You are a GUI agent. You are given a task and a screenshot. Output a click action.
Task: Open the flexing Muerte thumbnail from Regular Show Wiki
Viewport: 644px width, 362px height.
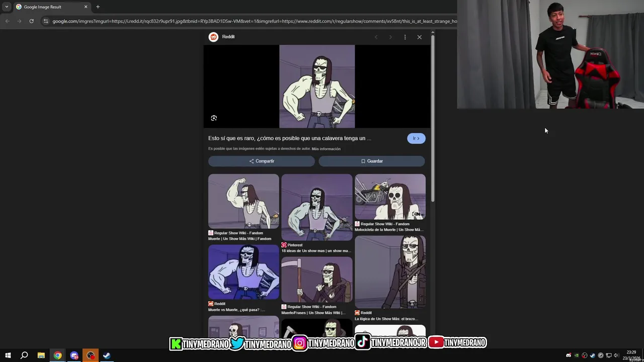[244, 201]
